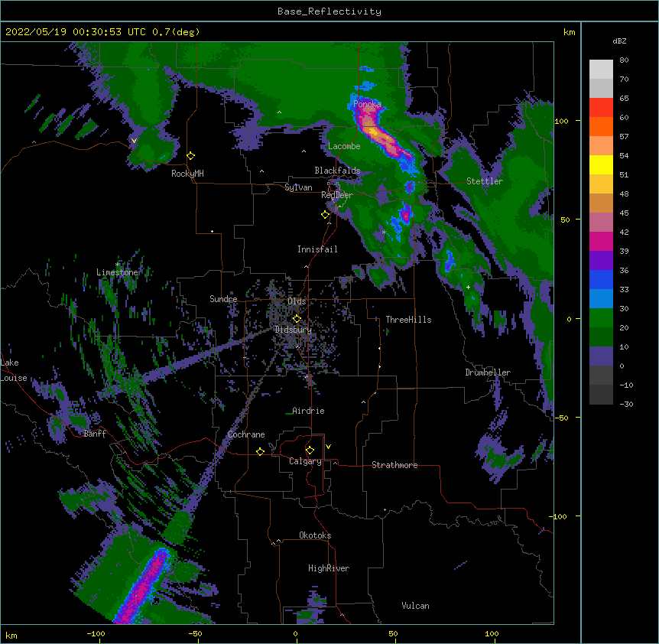Viewport: 659px width, 644px height.
Task: Click the Sundre town label
Action: coord(223,299)
